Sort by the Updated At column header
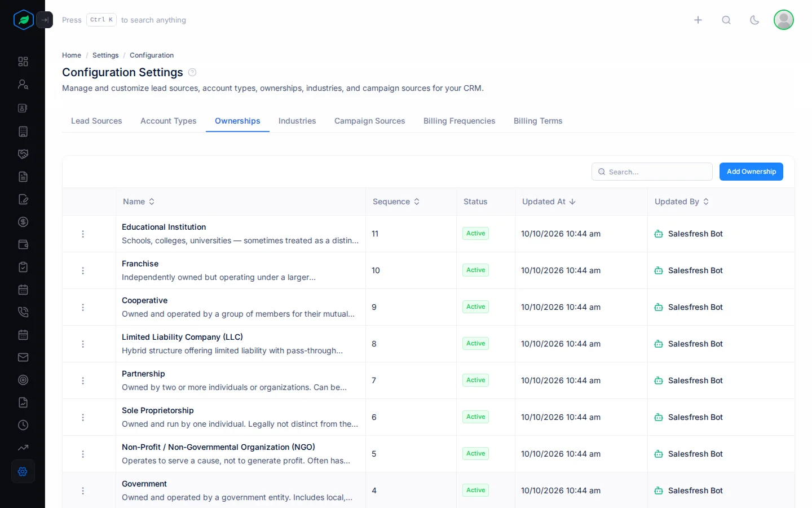This screenshot has width=812, height=508. click(x=549, y=202)
